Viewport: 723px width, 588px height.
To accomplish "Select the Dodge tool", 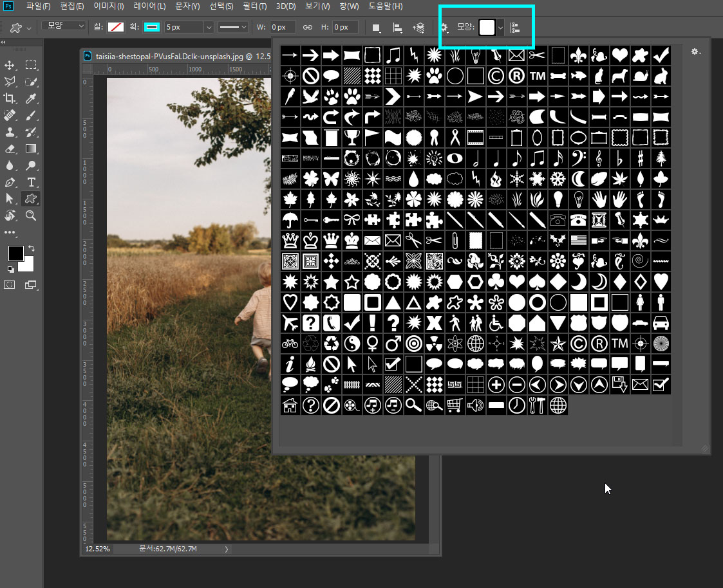I will (31, 165).
